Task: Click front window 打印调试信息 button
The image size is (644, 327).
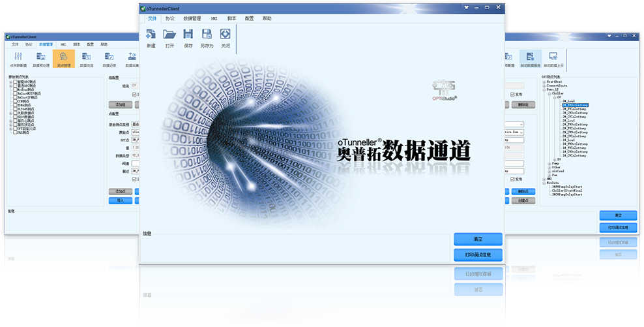Action: pyautogui.click(x=478, y=255)
